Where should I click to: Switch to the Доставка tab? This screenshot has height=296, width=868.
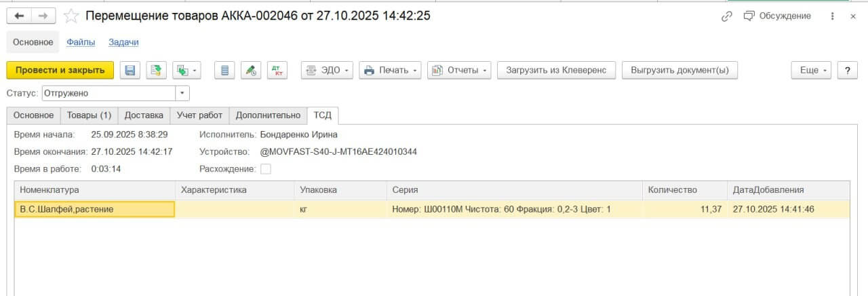(x=144, y=115)
